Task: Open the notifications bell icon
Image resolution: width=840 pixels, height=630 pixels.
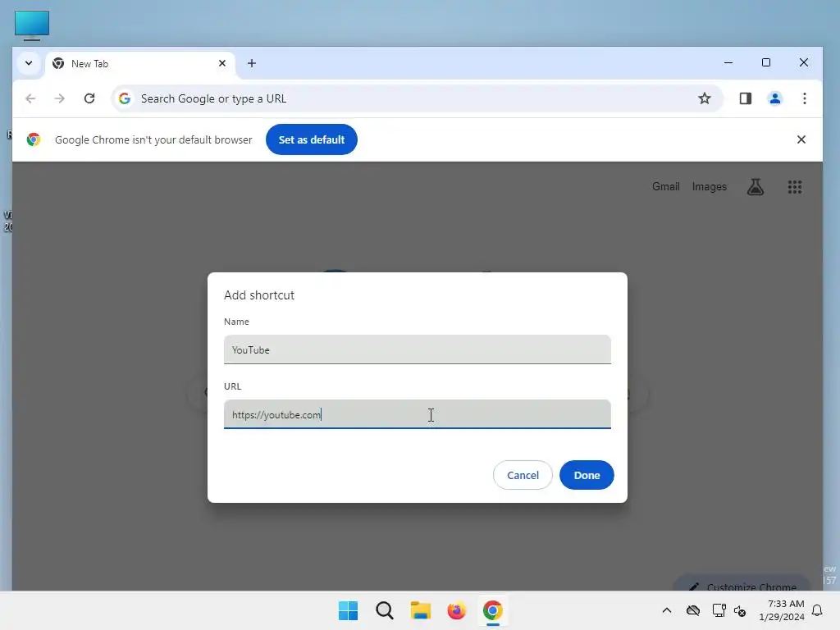Action: (817, 610)
